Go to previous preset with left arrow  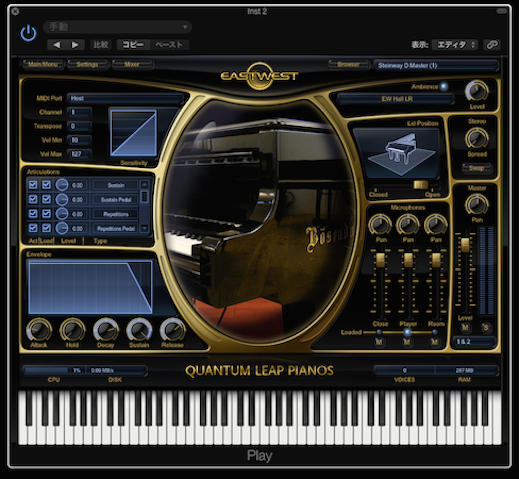57,45
